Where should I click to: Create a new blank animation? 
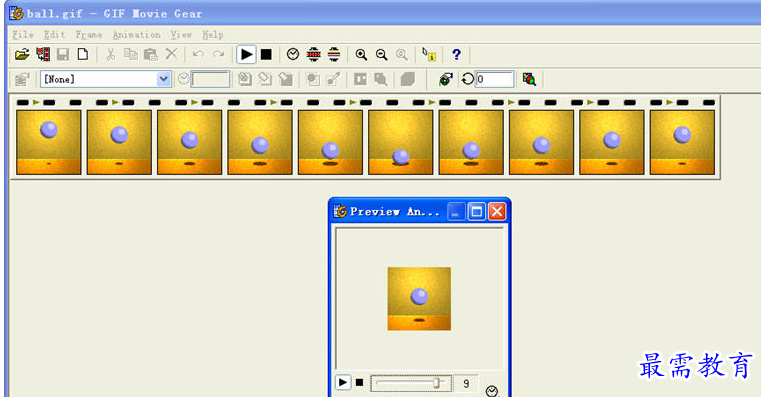pos(83,54)
